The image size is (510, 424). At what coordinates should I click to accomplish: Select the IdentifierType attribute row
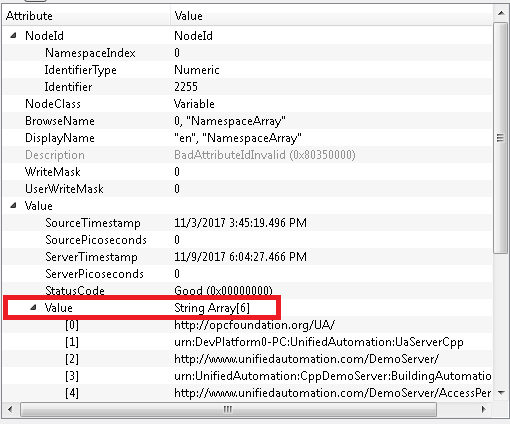pyautogui.click(x=247, y=70)
